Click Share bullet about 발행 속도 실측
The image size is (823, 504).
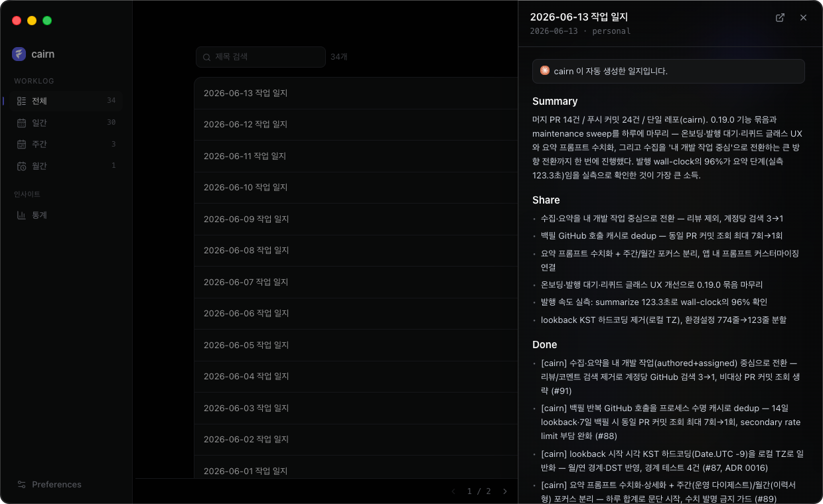[654, 302]
